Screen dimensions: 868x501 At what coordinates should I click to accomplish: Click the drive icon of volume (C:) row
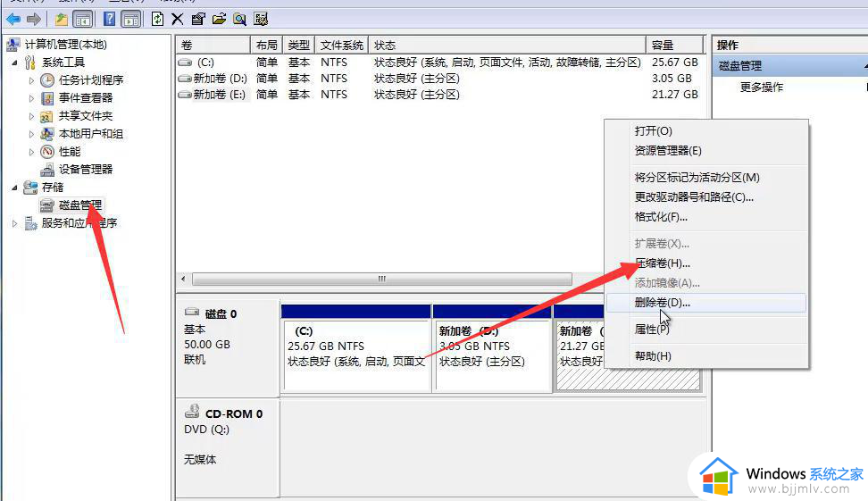[185, 63]
